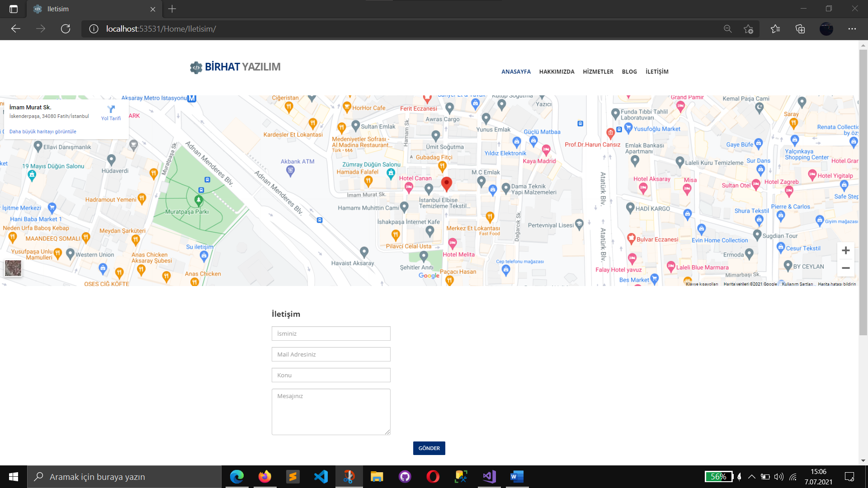Open browser settings ellipsis menu
Image resolution: width=868 pixels, height=488 pixels.
coord(852,29)
